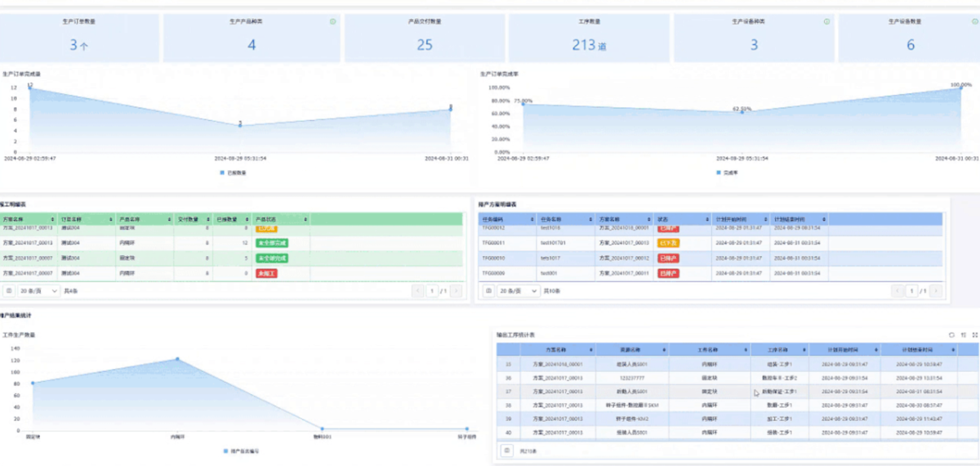Image resolution: width=980 pixels, height=466 pixels.
Task: Sort 报工明细表 by 产品状态 column
Action: click(305, 219)
